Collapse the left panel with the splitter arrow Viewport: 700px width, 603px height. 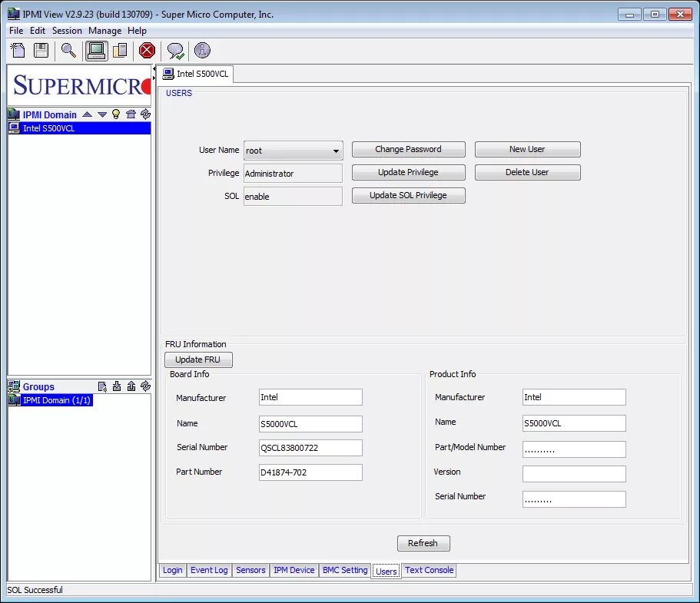(x=154, y=69)
